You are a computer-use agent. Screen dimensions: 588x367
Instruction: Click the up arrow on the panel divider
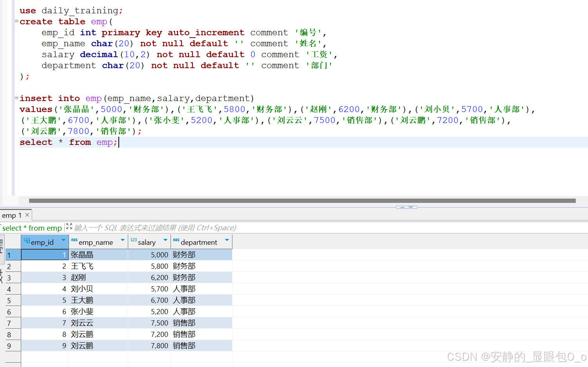402,207
